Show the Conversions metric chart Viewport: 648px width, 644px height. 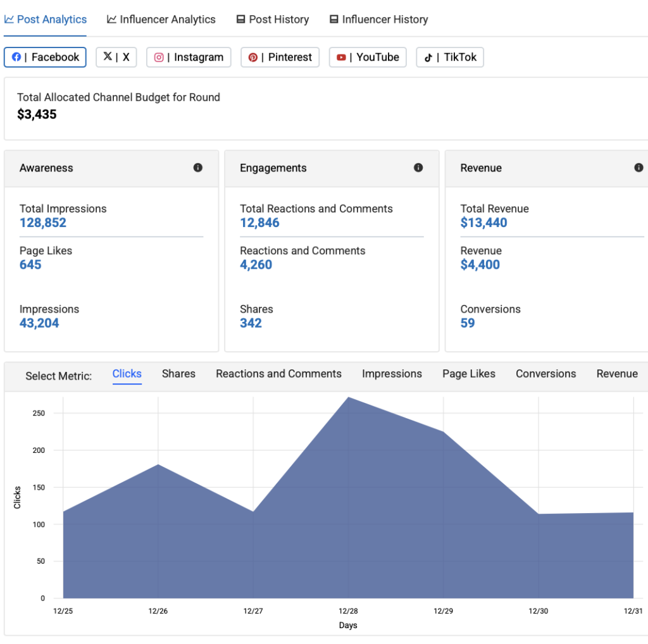point(545,374)
